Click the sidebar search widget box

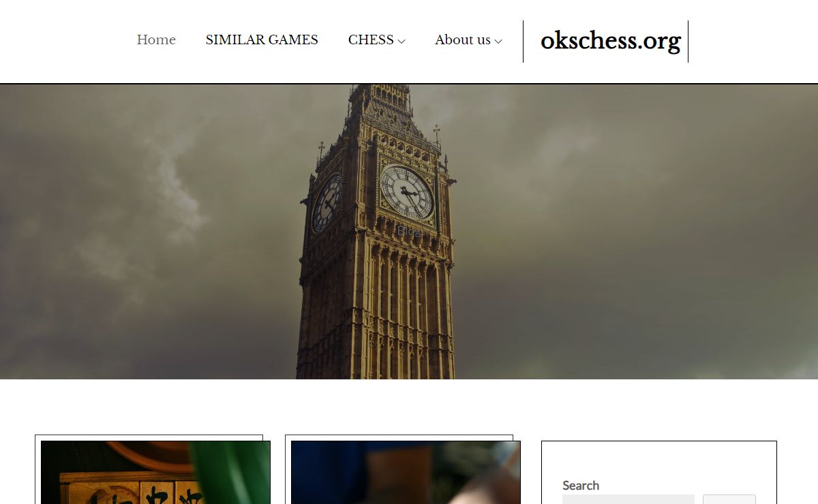pos(659,473)
